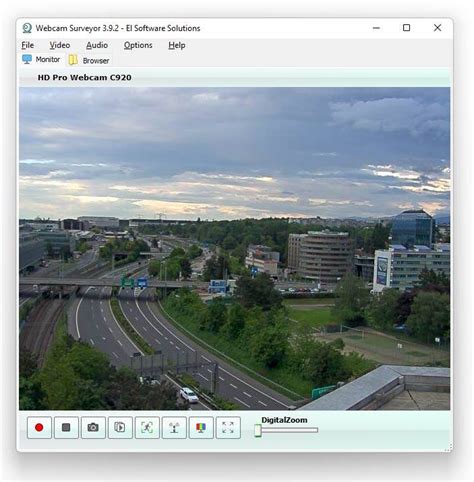Switch to full screen with arrows icon
Viewport: 474px width, 482px height.
(228, 427)
